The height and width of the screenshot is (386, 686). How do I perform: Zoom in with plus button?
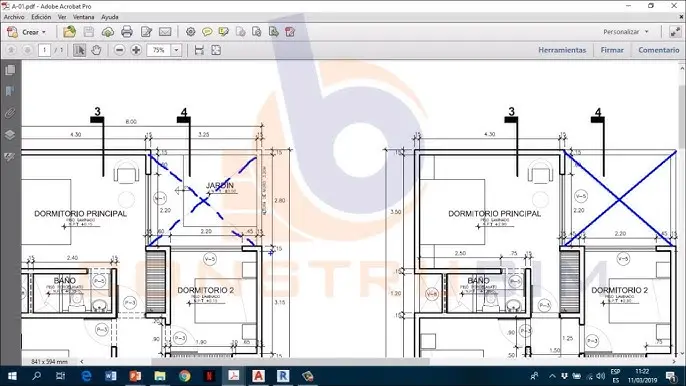click(x=136, y=50)
